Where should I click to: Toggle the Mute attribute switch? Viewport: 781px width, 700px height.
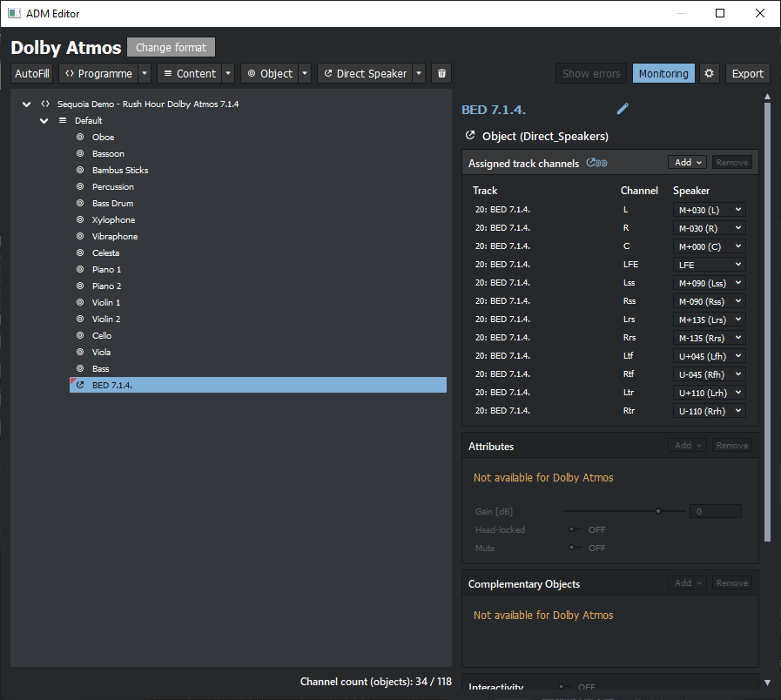[x=575, y=548]
